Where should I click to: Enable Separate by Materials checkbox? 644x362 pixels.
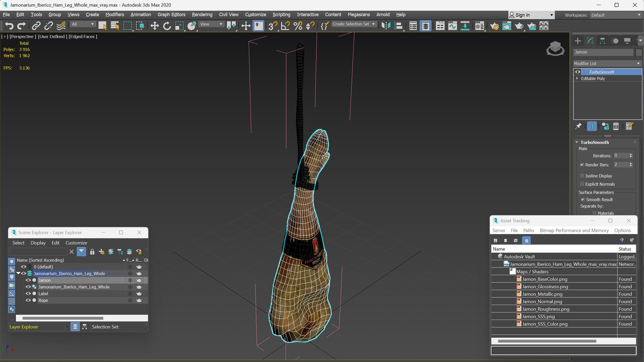pos(594,213)
